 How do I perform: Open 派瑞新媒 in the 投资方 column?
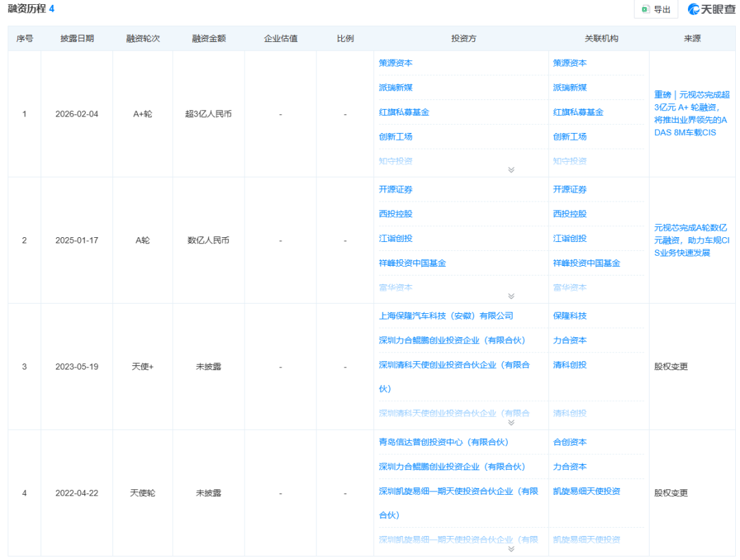click(x=395, y=87)
